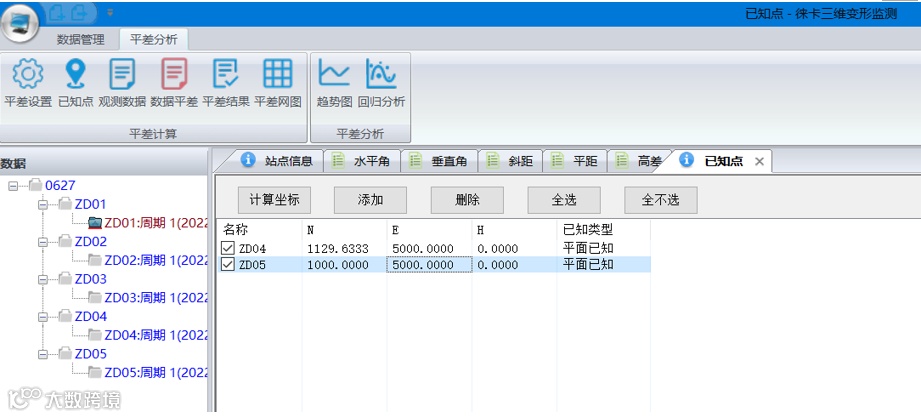This screenshot has height=417, width=921.
Task: Select ZD05:周期 1 tree item
Action: pos(156,372)
